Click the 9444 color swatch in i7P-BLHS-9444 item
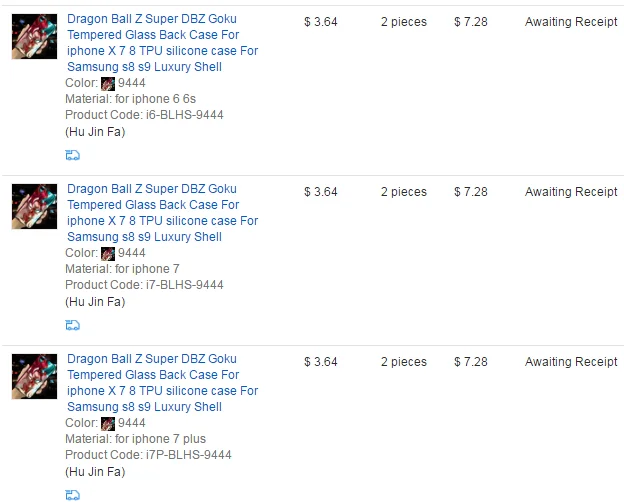The height and width of the screenshot is (502, 624). click(x=108, y=423)
